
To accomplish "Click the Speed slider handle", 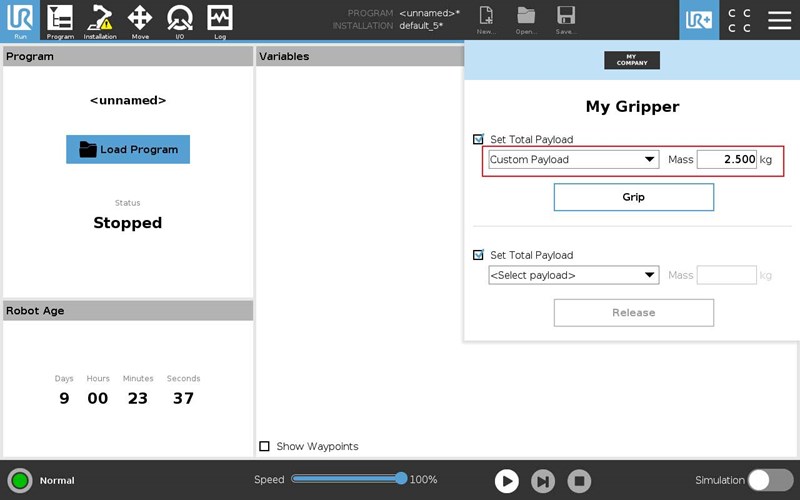I will [x=401, y=479].
